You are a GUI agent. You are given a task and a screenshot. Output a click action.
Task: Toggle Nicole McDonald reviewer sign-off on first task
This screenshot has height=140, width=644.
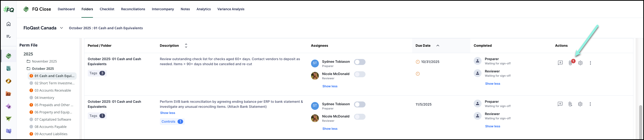[360, 74]
